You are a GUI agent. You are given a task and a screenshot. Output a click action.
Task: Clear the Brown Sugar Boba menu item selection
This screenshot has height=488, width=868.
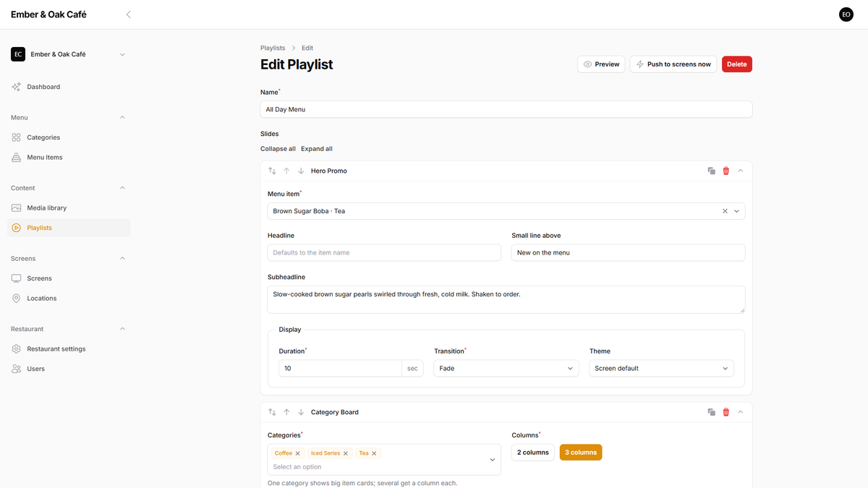[x=725, y=211]
